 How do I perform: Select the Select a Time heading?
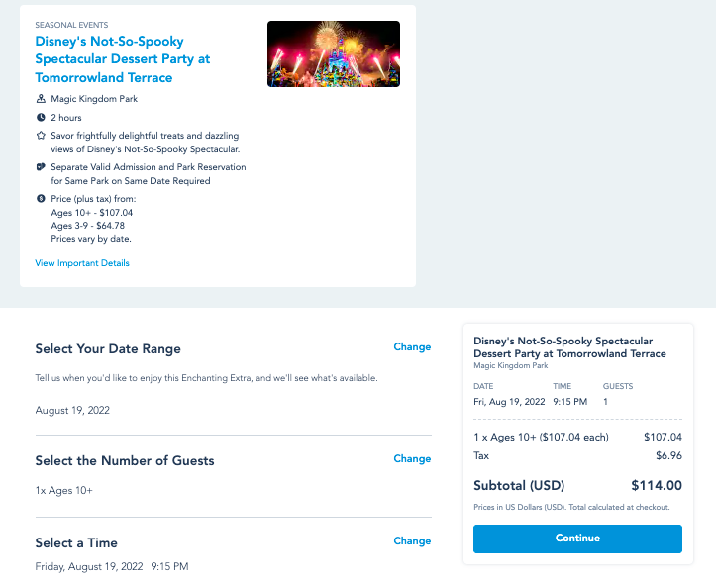pyautogui.click(x=76, y=543)
